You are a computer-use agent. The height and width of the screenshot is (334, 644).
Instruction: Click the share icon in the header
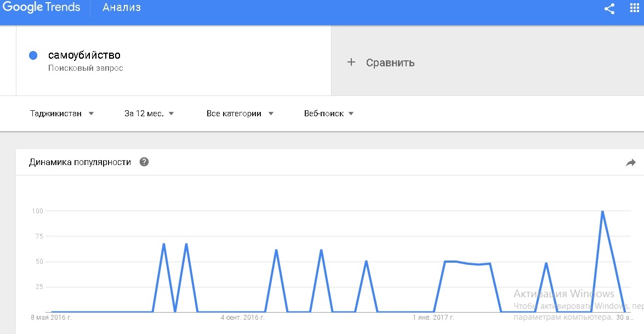[609, 9]
